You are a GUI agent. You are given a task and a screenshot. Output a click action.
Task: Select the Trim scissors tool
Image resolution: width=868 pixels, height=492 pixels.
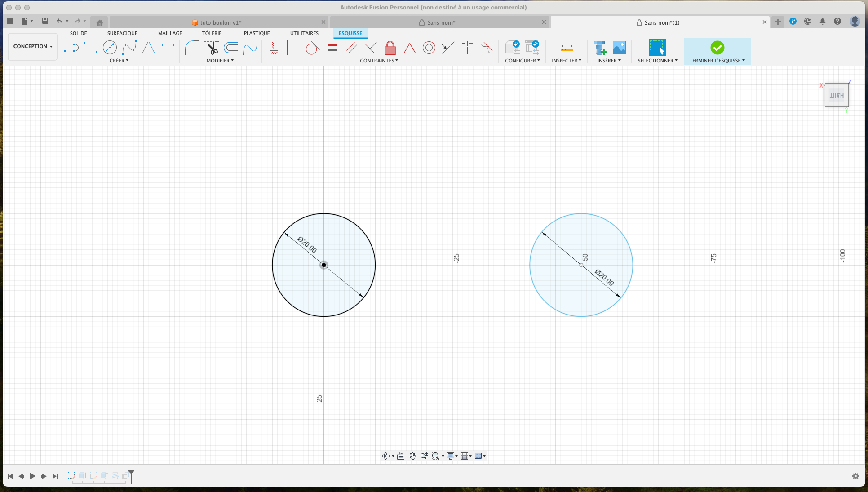coord(212,48)
